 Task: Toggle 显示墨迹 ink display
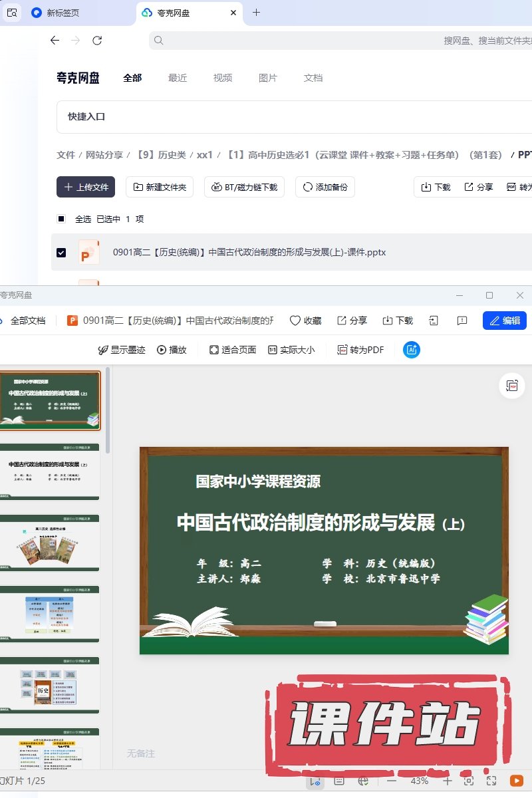point(122,350)
